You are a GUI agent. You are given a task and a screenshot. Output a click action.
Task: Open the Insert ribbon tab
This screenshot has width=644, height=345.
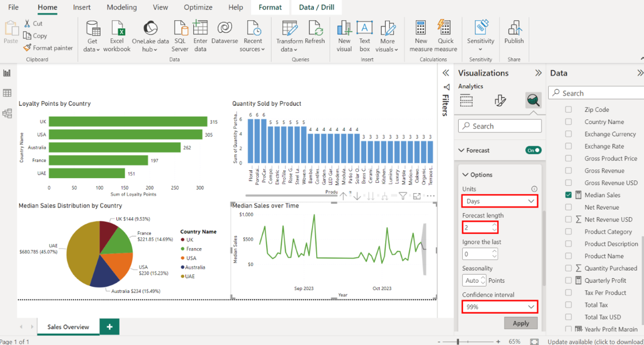point(82,7)
